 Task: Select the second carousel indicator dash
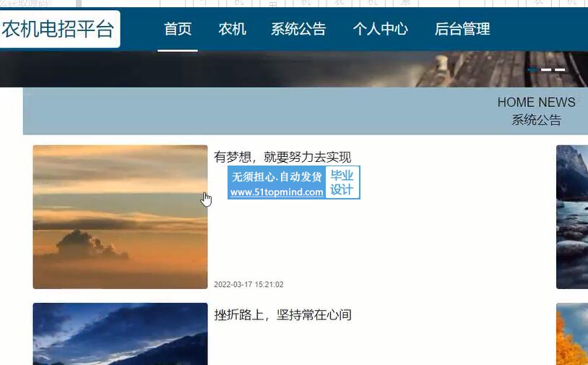pyautogui.click(x=546, y=70)
